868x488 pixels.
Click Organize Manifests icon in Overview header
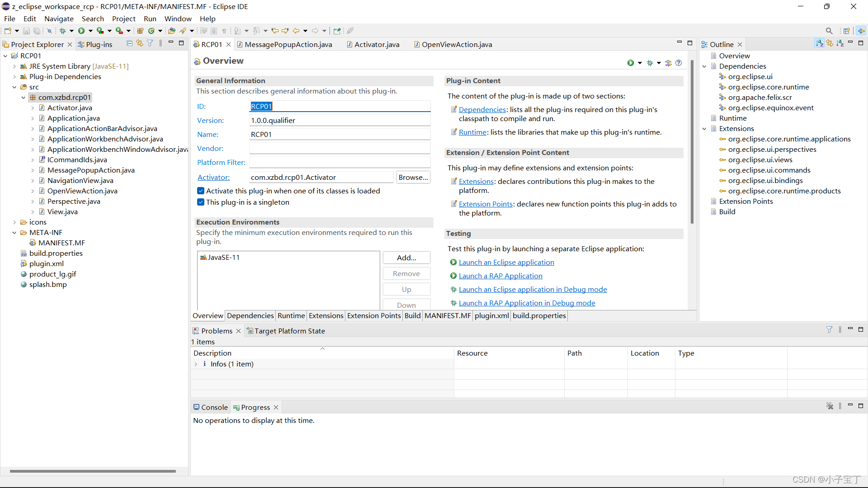[669, 63]
